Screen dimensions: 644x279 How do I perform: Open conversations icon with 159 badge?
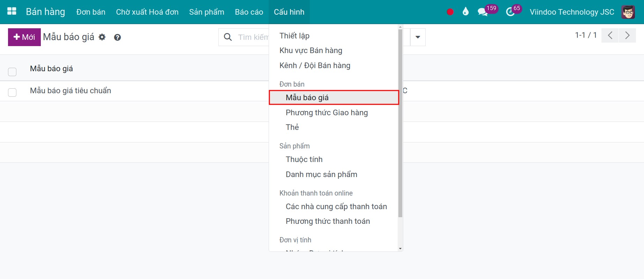tap(483, 12)
